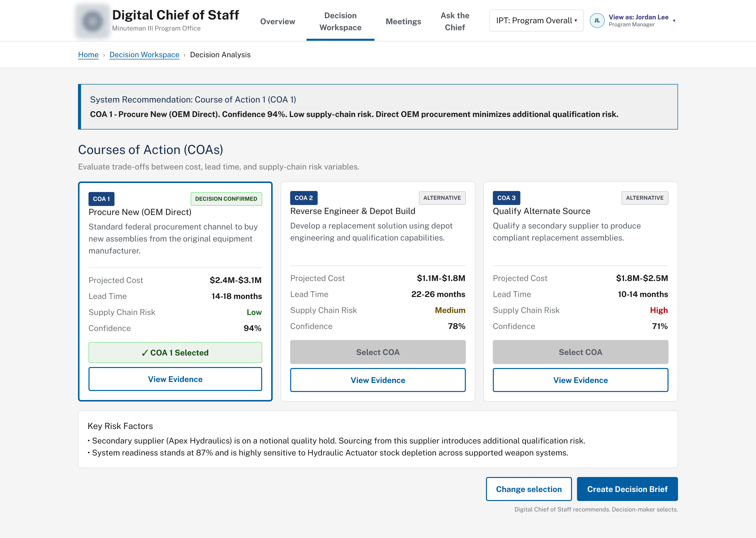Click the ALTERNATIVE badge on COA 2
Image resolution: width=756 pixels, height=538 pixels.
[442, 198]
